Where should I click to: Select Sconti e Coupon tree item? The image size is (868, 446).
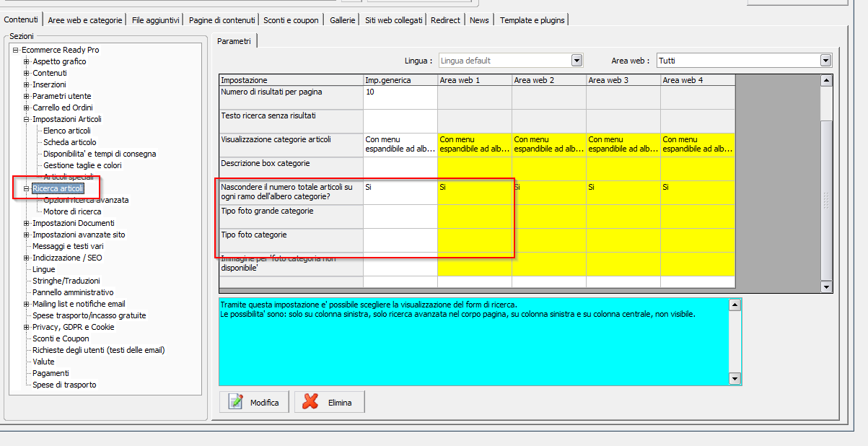click(x=61, y=338)
